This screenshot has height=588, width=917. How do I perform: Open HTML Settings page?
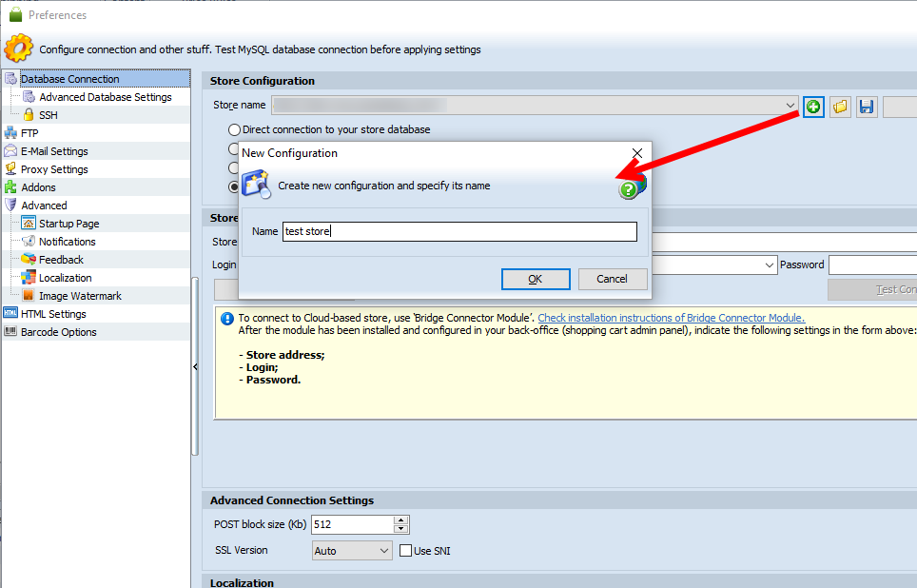point(53,314)
